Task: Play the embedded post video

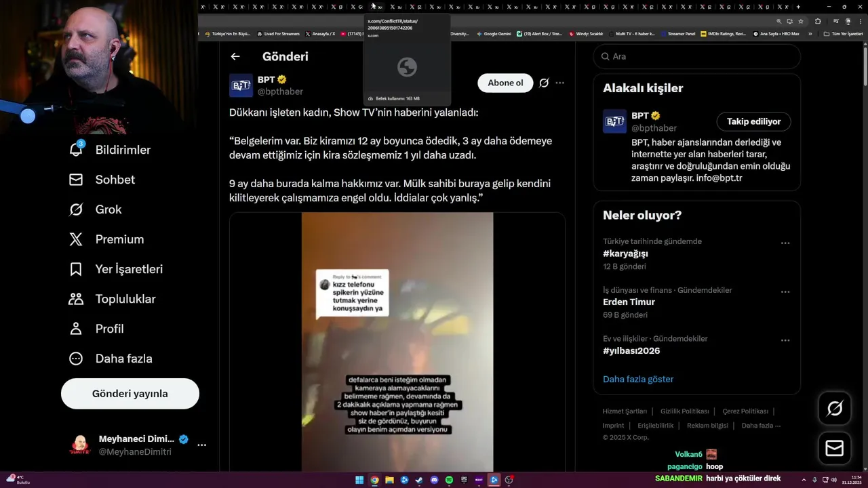Action: pos(397,342)
